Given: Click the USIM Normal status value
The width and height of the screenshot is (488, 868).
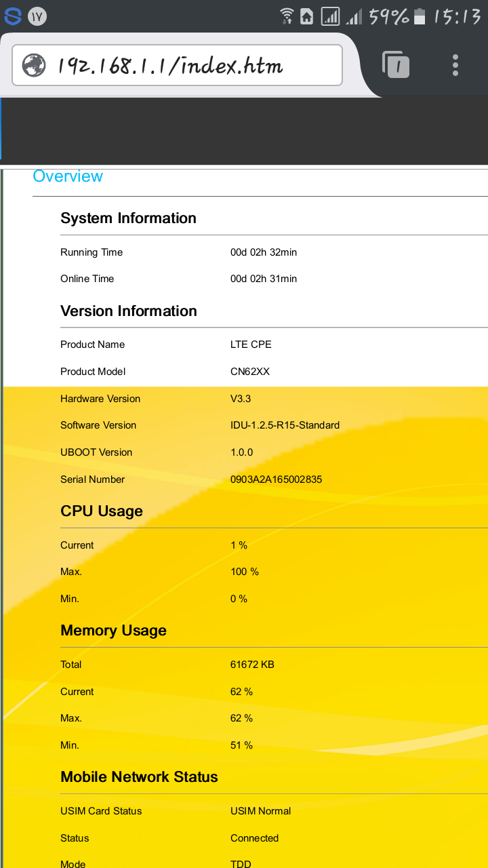Looking at the screenshot, I should pos(260,811).
